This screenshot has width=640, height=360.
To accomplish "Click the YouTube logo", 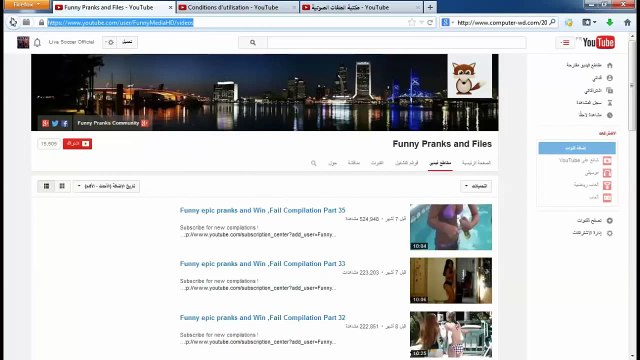I will point(598,42).
